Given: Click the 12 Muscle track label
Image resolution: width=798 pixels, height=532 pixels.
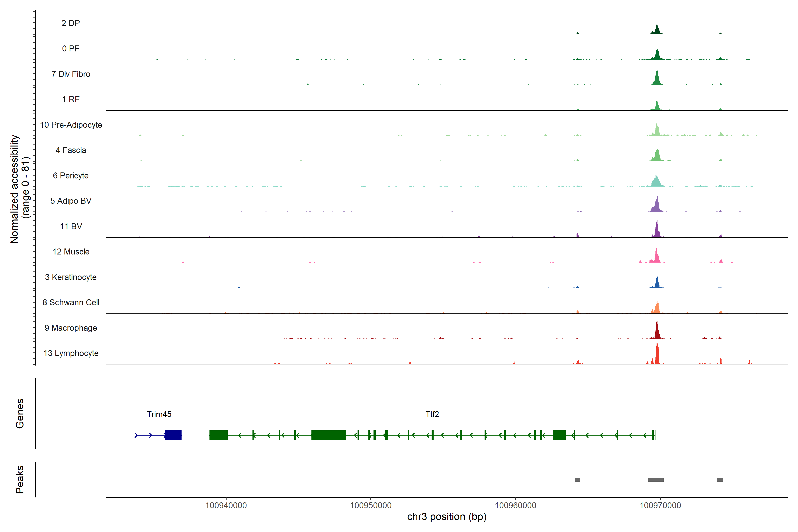Looking at the screenshot, I should pyautogui.click(x=71, y=252).
